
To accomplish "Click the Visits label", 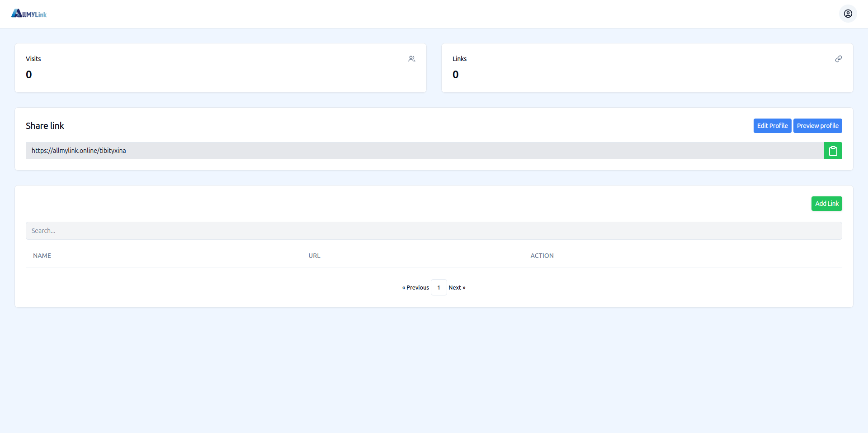I will coord(33,59).
